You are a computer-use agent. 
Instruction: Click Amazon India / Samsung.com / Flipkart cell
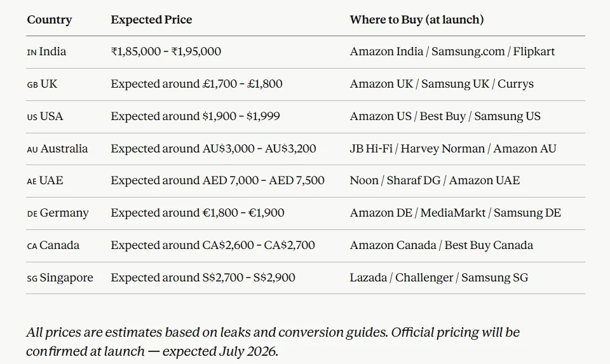pyautogui.click(x=452, y=51)
